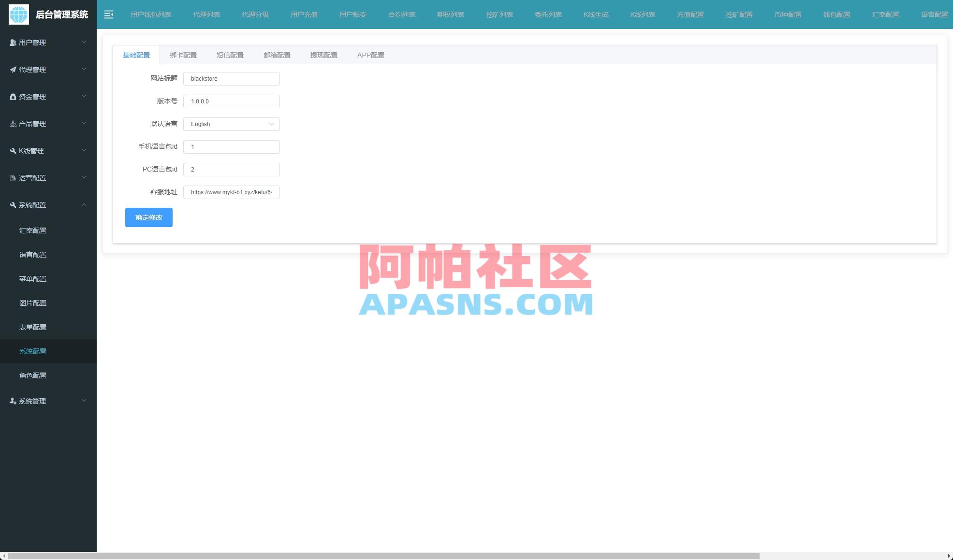This screenshot has width=953, height=560.
Task: Click the 资金管理 wallet icon
Action: pyautogui.click(x=12, y=96)
